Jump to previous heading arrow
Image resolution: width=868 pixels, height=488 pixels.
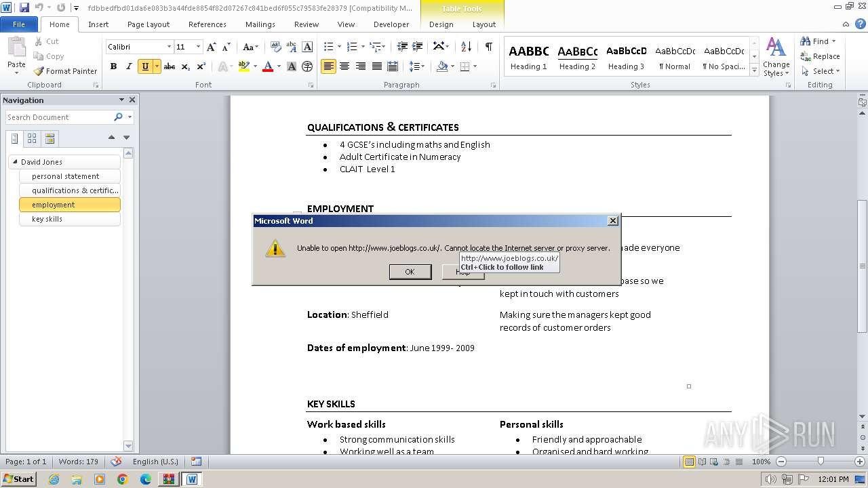[111, 138]
